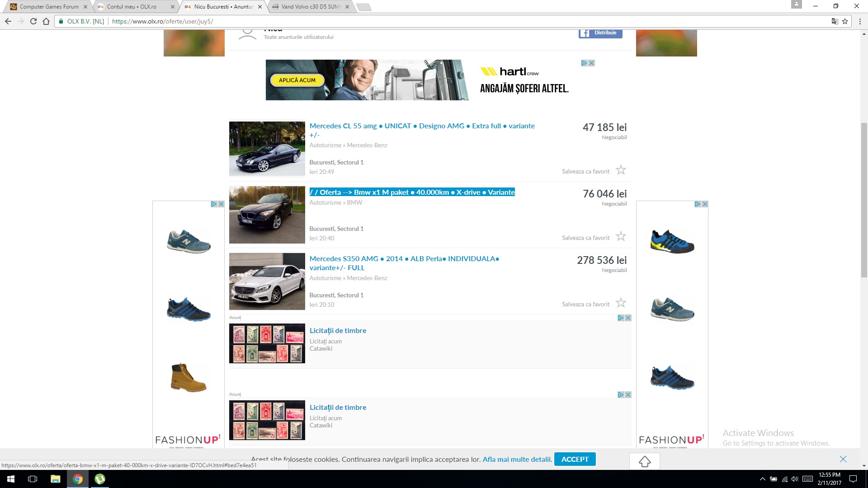This screenshot has height=488, width=868.
Task: Click APLICĂ ACUM in the banner ad
Action: click(297, 80)
